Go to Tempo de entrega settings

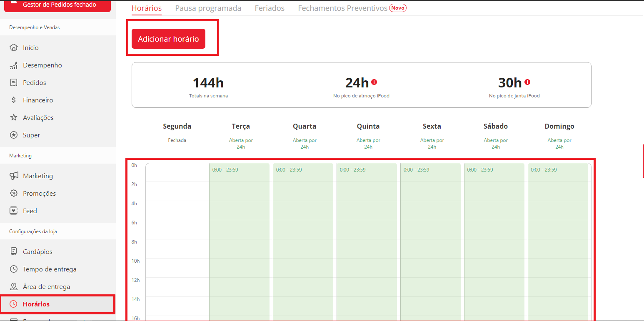(50, 269)
